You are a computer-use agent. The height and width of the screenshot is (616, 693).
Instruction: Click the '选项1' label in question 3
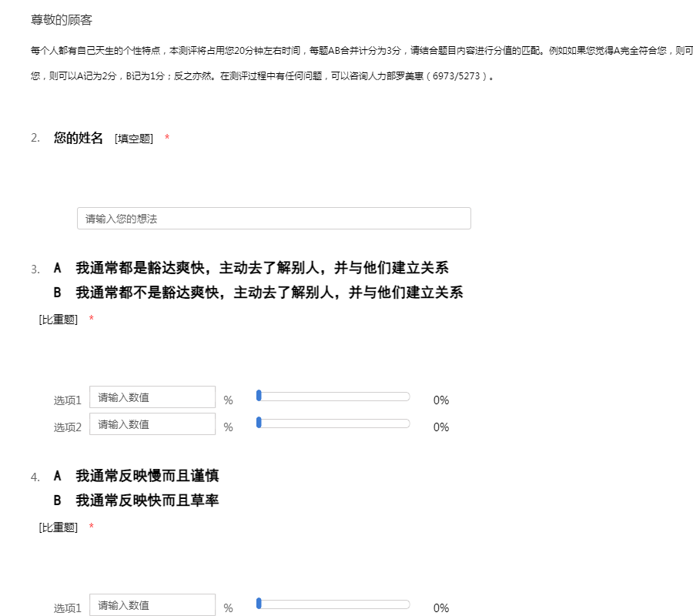tap(68, 400)
